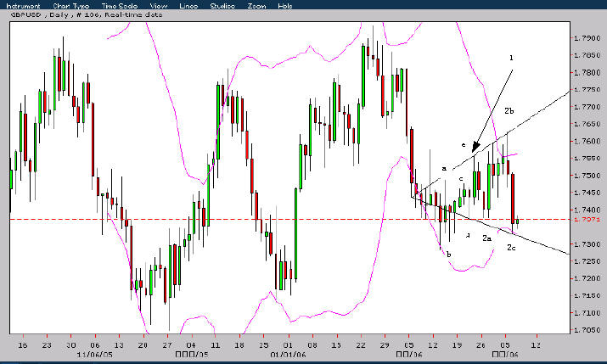
Task: Click the 13 date axis label
Action: (119, 345)
